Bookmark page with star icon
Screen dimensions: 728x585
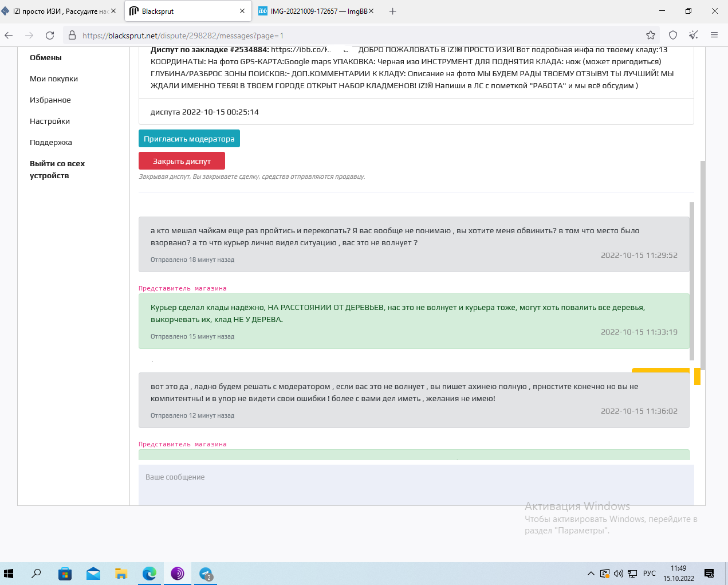pyautogui.click(x=651, y=35)
